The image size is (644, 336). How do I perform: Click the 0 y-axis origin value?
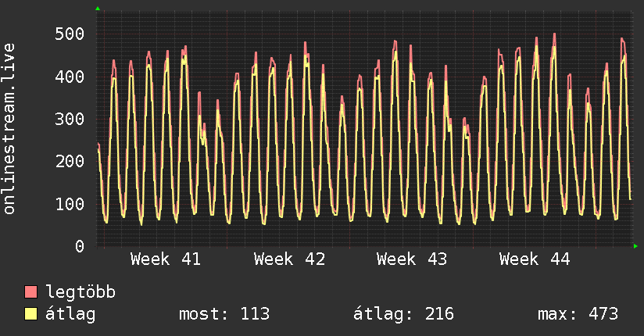tap(79, 246)
